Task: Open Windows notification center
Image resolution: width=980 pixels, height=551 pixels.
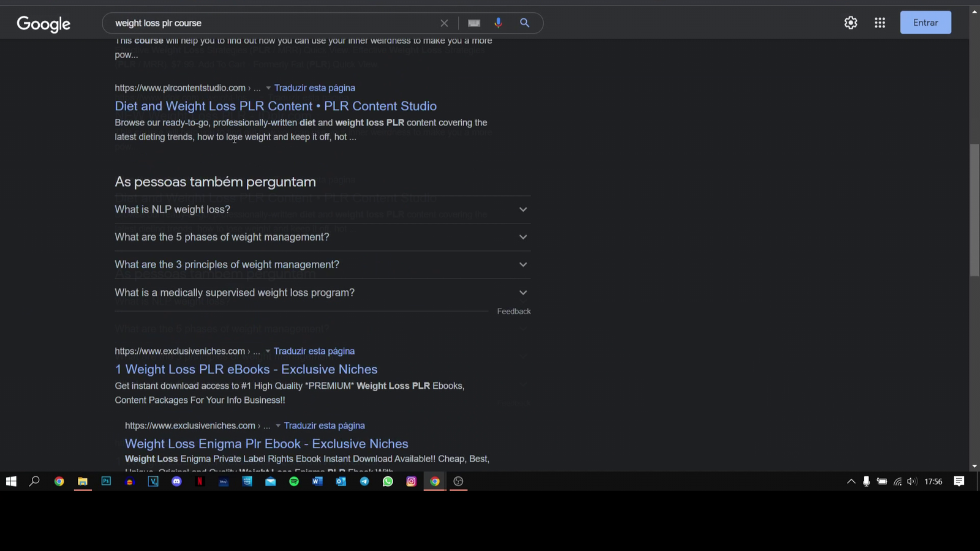Action: coord(959,481)
